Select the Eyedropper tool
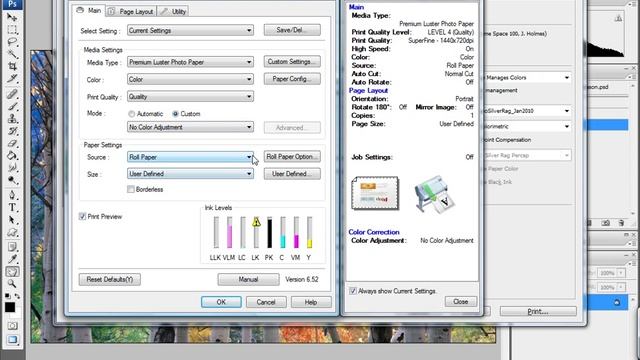 coord(12,259)
